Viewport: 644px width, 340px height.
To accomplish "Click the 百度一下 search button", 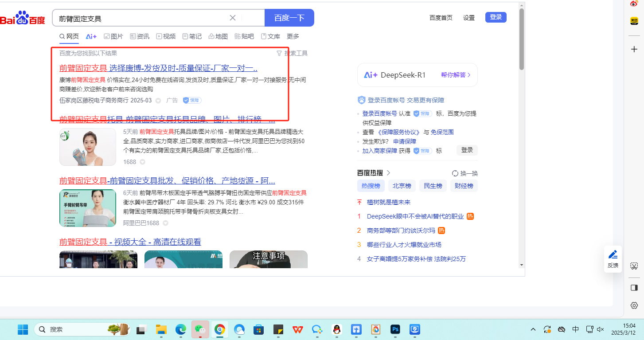I will tap(289, 18).
